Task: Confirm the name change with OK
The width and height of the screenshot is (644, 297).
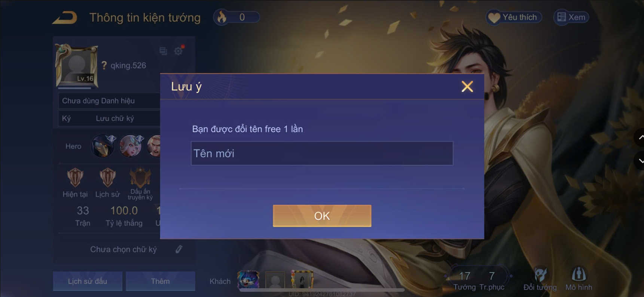Action: (x=322, y=216)
